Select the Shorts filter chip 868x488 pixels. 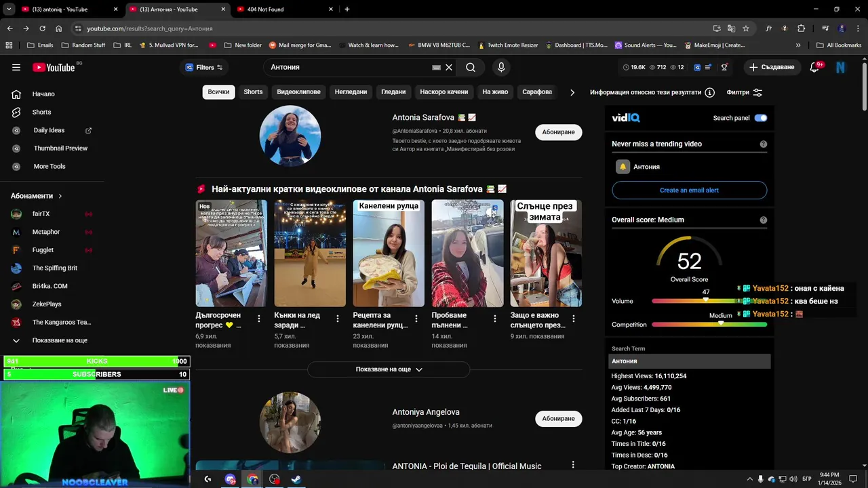tap(253, 92)
